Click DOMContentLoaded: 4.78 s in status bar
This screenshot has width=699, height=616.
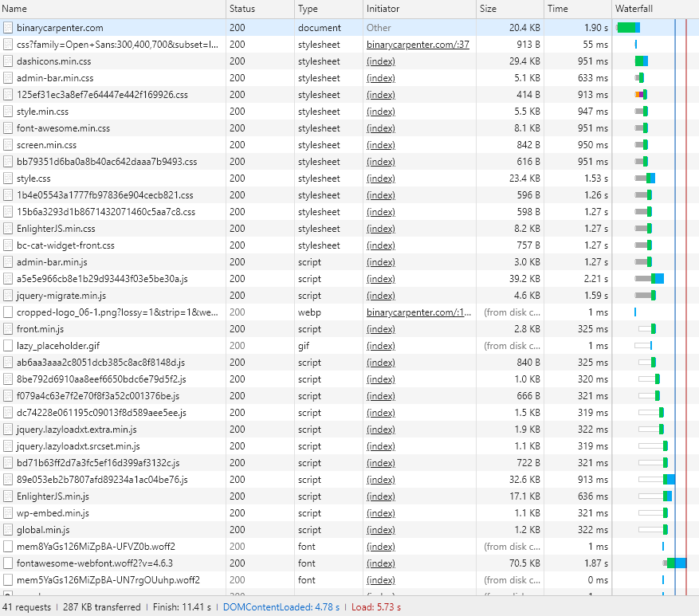[x=281, y=607]
